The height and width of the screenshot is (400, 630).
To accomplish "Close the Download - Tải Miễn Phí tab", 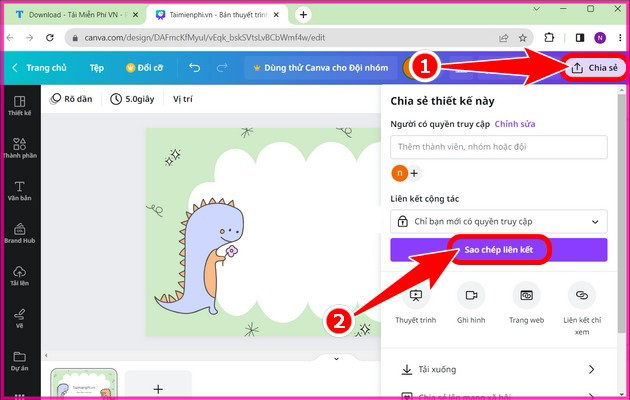I will (x=135, y=15).
